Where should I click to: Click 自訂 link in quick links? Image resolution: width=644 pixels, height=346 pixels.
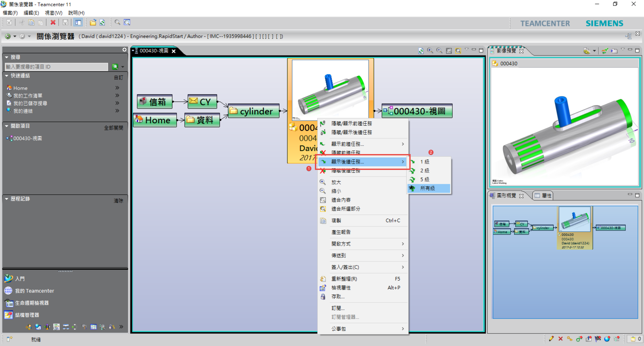118,78
